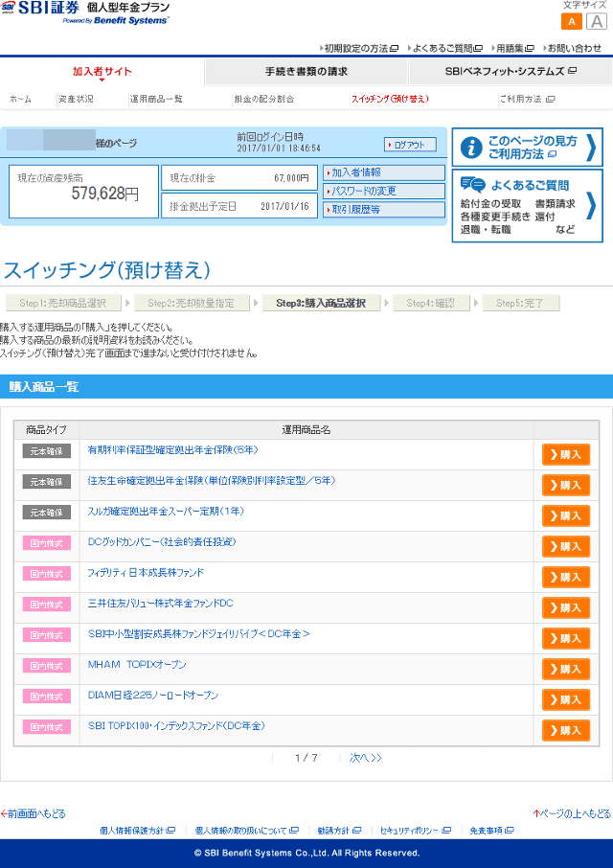Click the info icon in the page guide banner

[x=471, y=148]
